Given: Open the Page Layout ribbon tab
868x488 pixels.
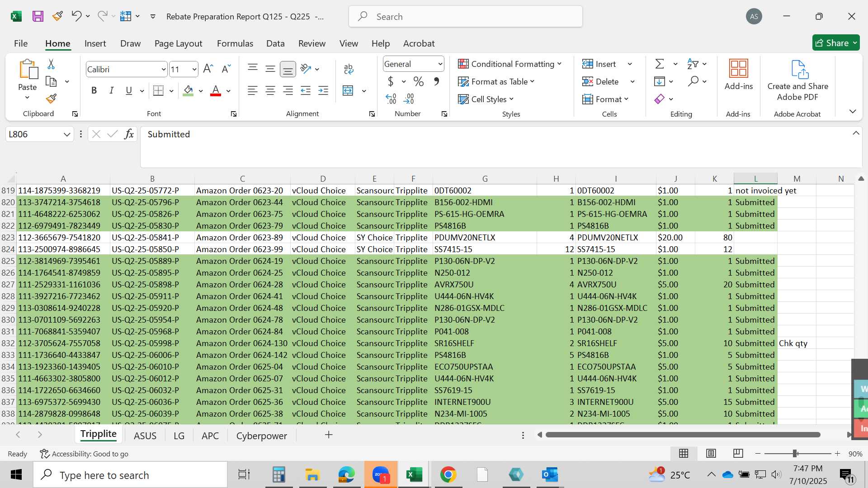Looking at the screenshot, I should click(178, 43).
